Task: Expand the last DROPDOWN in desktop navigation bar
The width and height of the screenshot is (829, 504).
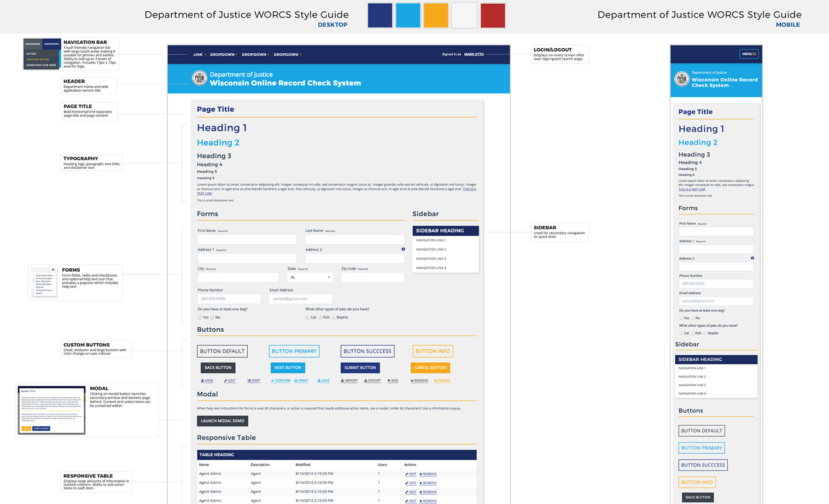Action: 287,54
